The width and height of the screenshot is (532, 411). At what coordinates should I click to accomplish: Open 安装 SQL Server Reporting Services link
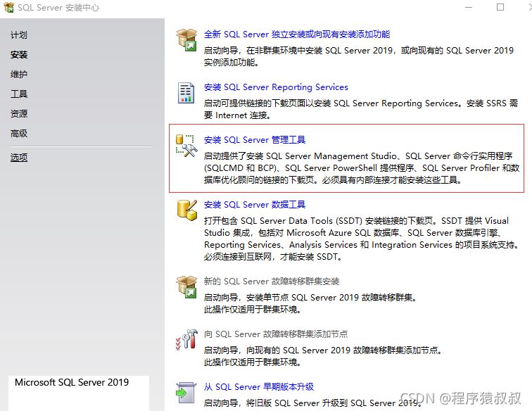coord(276,87)
